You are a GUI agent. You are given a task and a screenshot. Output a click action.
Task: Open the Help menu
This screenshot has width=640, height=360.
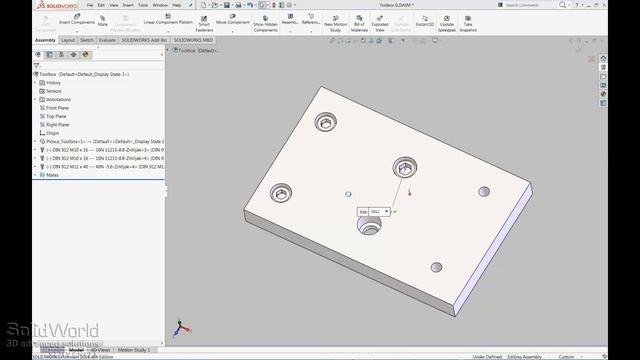coord(176,5)
